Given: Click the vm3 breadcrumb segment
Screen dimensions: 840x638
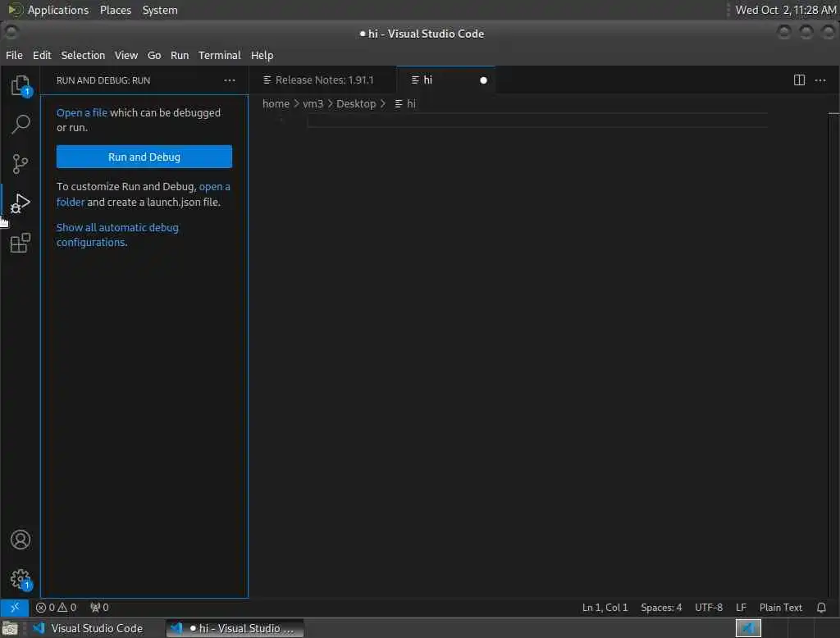Looking at the screenshot, I should [313, 104].
